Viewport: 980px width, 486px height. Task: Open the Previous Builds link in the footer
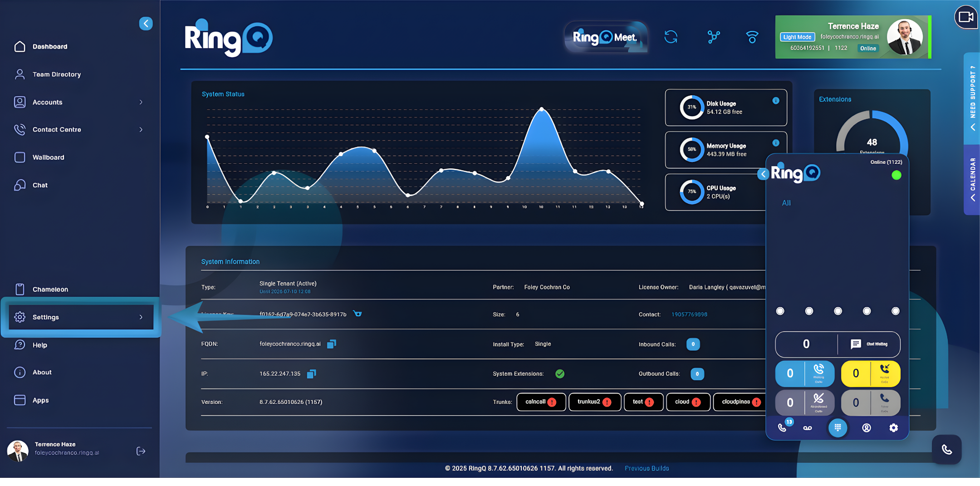point(647,468)
